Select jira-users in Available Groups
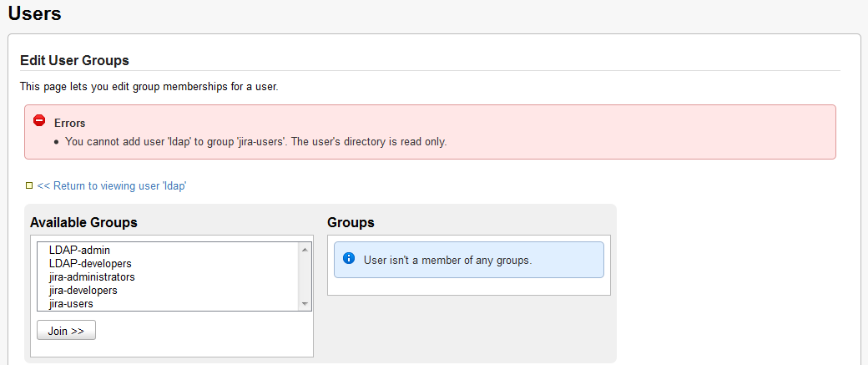The image size is (868, 365). 71,303
